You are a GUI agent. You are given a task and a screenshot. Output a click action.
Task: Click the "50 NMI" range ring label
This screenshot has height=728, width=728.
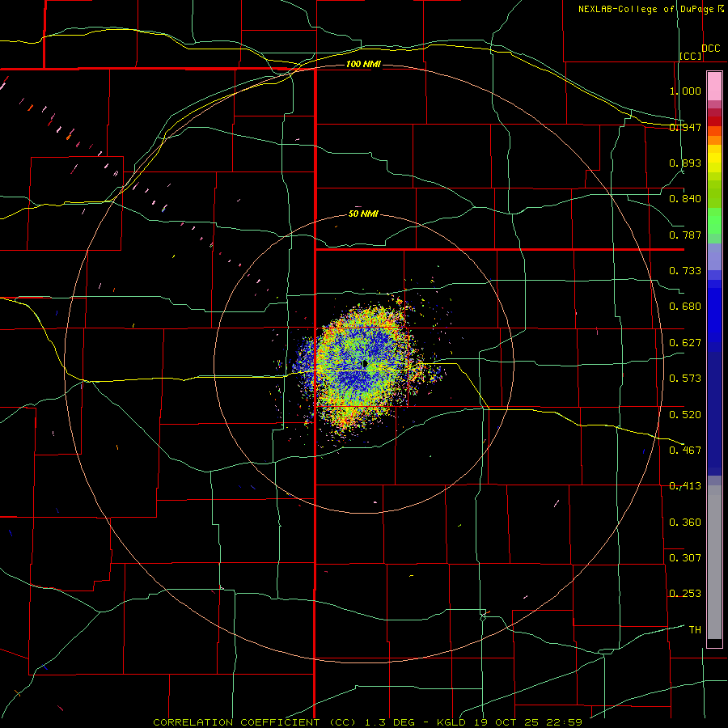(363, 214)
